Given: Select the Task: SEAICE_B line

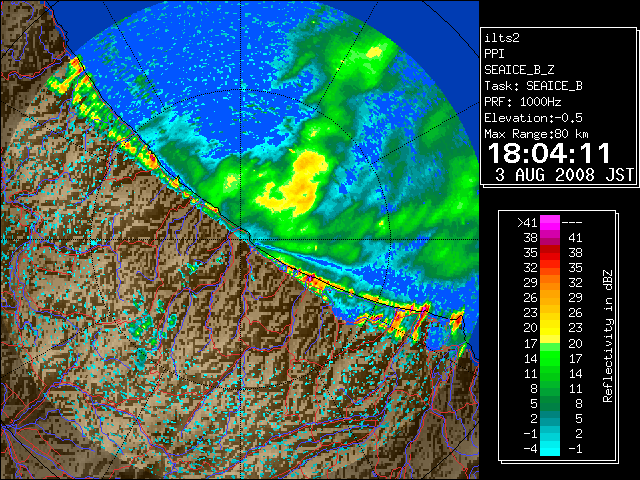Looking at the screenshot, I should pyautogui.click(x=533, y=86).
